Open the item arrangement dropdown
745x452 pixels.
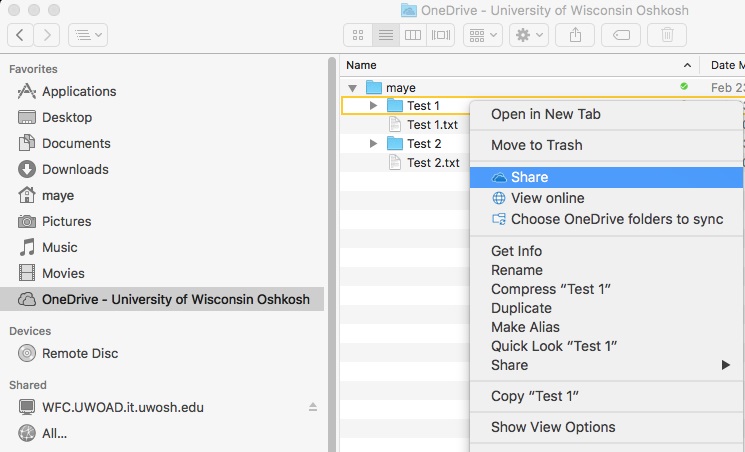coord(483,35)
